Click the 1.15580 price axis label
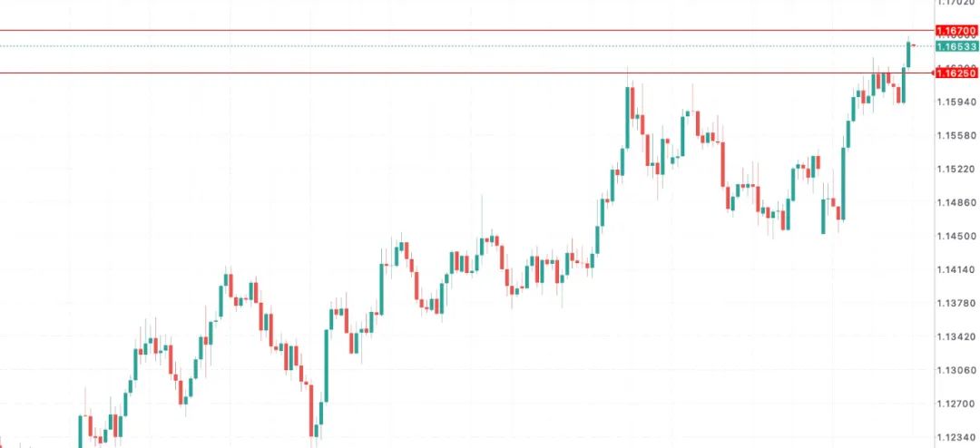Screen dimensions: 980x448 pos(956,136)
